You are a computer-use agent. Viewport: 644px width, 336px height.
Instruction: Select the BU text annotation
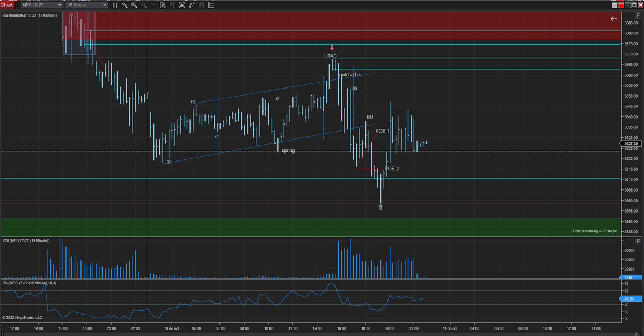point(370,117)
